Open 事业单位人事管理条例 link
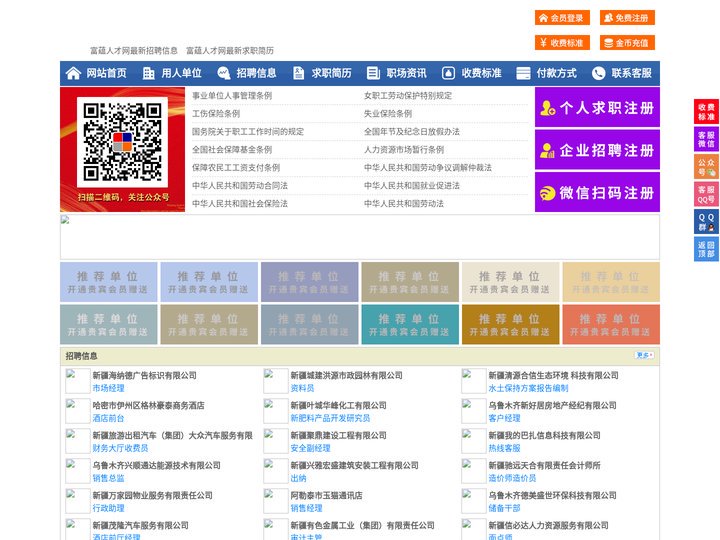Screen dimensions: 720x540 click(232, 96)
